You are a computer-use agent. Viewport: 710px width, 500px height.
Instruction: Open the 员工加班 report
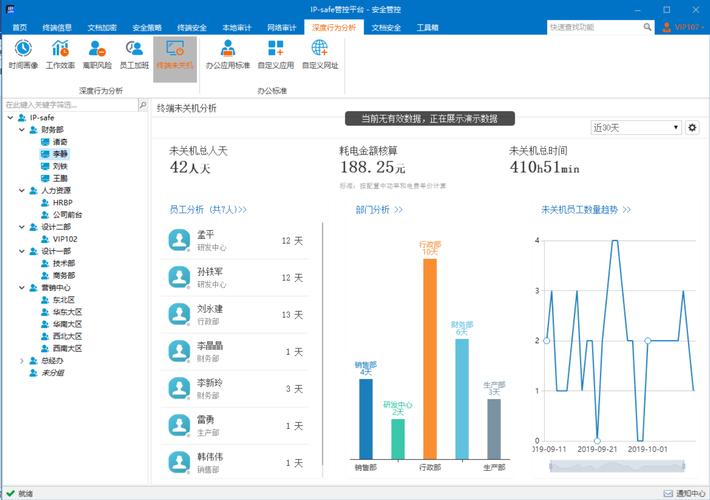(x=135, y=52)
